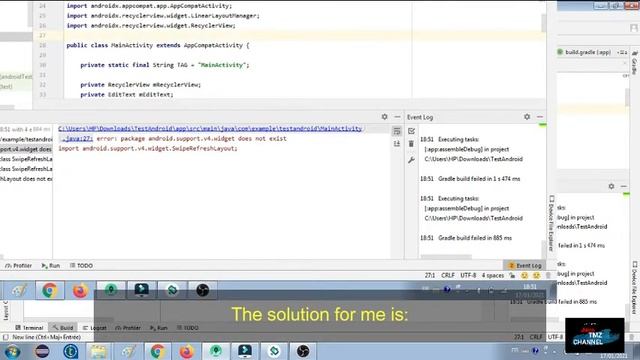Click the import SwipeRefreshLayout error line
Image resolution: width=640 pixels, height=360 pixels.
[x=147, y=149]
